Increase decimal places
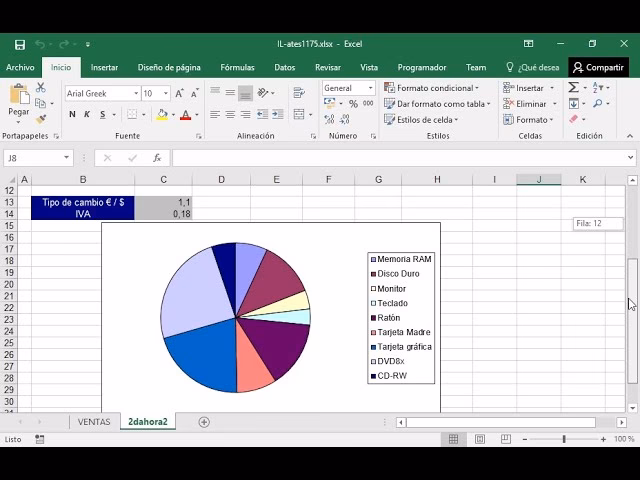 [x=329, y=119]
